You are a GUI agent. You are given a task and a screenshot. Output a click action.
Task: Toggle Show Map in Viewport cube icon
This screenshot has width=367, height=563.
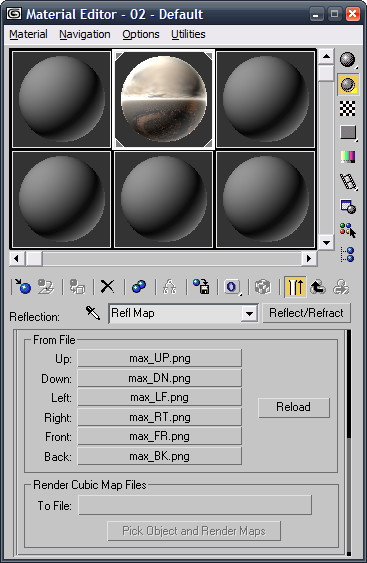263,287
